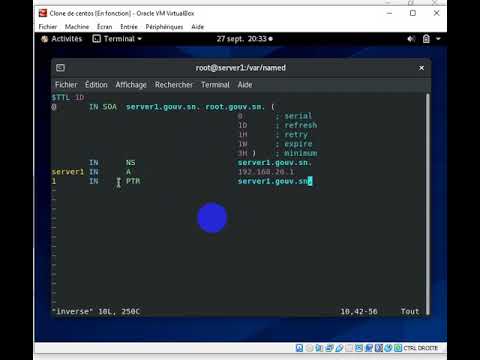This screenshot has height=360, width=480.
Task: Expand the Terminal application menu in top bar
Action: click(x=117, y=39)
